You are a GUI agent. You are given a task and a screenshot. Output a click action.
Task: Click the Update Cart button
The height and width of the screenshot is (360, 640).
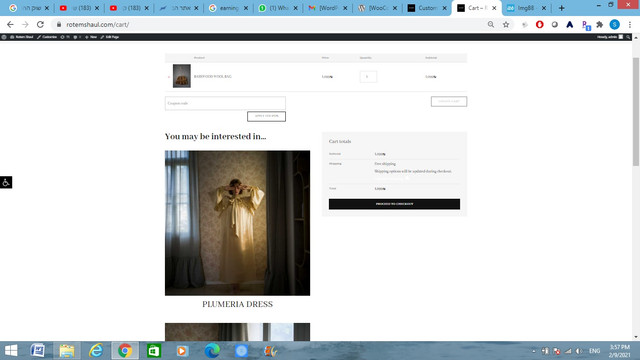coord(449,101)
